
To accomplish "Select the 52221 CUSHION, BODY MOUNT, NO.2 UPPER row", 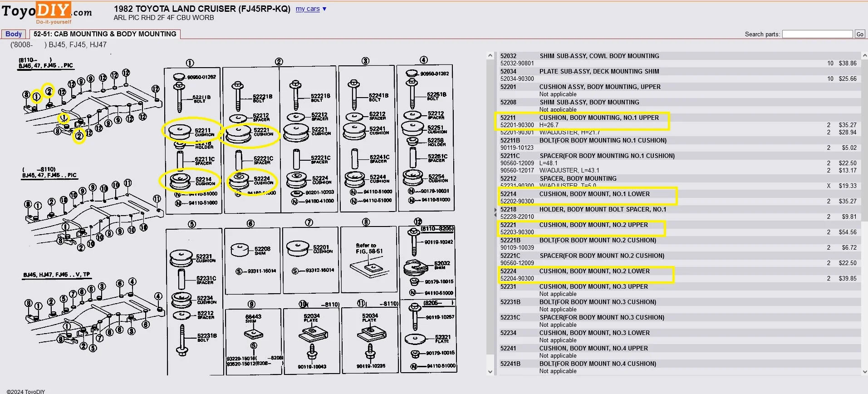I will [x=679, y=225].
